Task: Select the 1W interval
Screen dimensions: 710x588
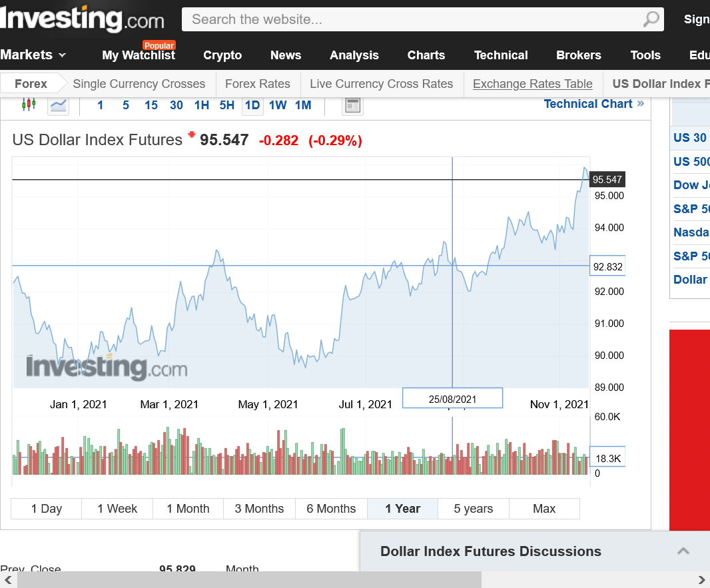Action: 278,105
